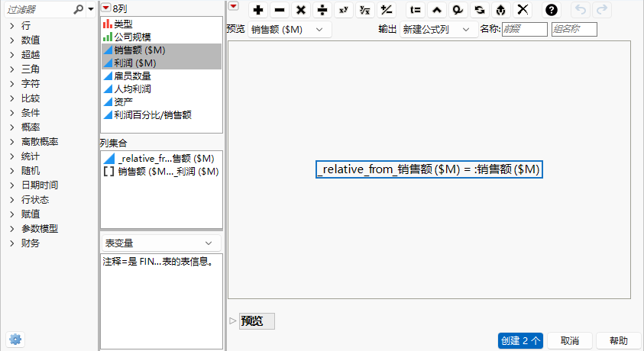Click the undo arrow icon
644x351 pixels.
coord(581,10)
